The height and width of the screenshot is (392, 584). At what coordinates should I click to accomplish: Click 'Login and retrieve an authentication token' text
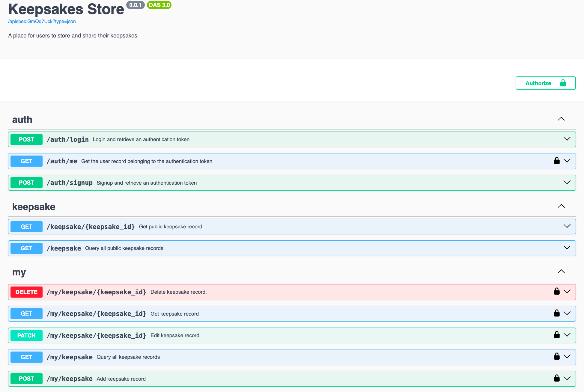[x=141, y=139]
